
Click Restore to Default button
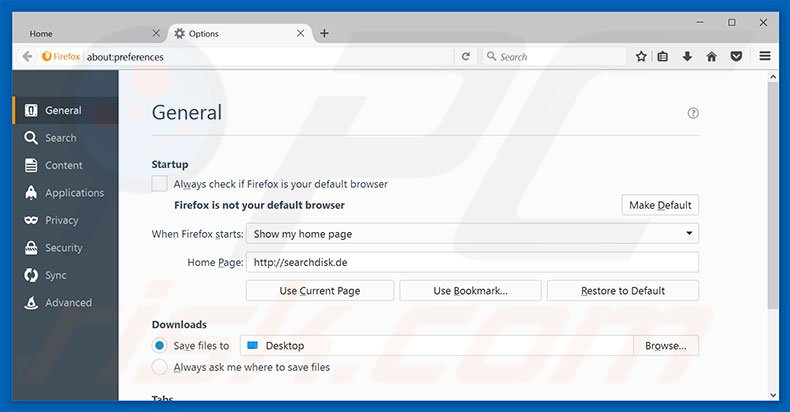click(x=623, y=291)
